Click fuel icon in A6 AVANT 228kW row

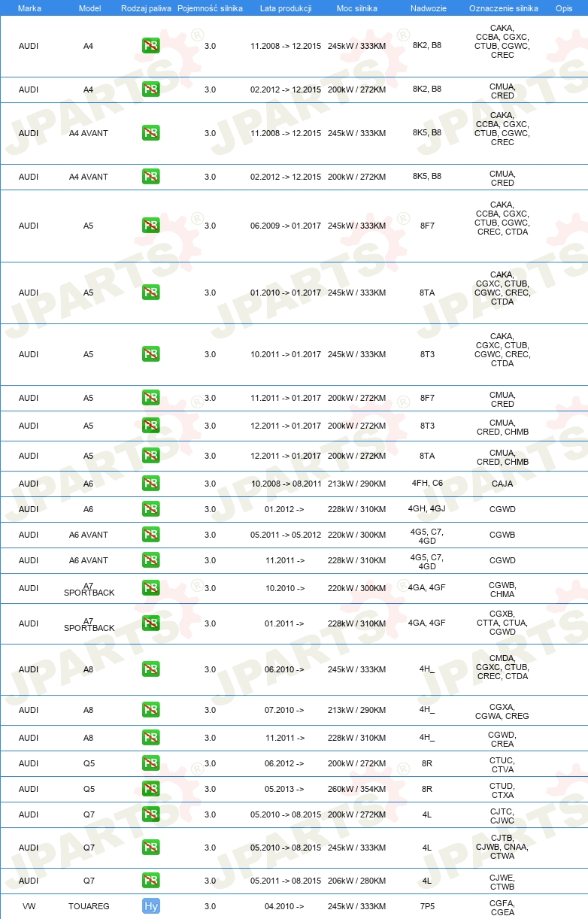[x=150, y=560]
